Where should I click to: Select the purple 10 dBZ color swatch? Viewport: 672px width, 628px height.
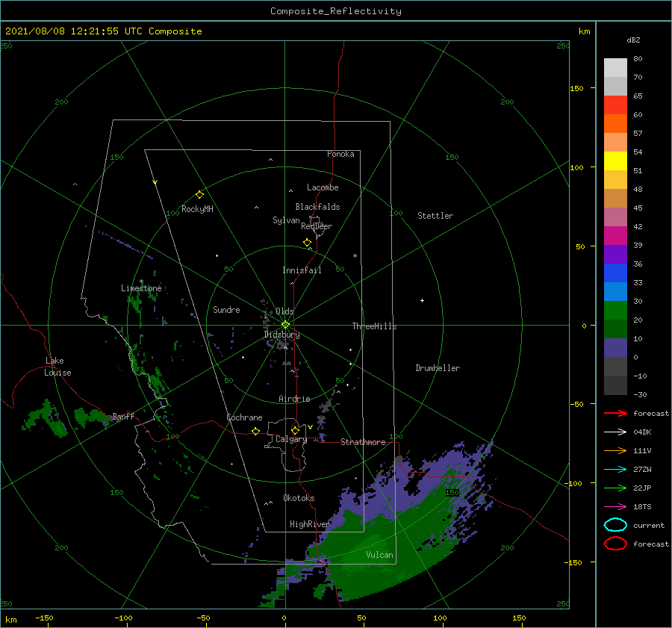(x=615, y=348)
